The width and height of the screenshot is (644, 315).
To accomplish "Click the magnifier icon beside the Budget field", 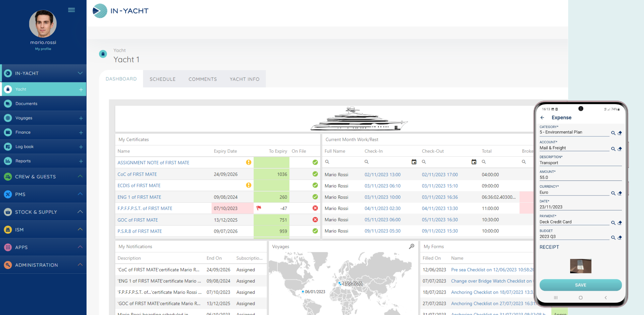I will tap(613, 237).
